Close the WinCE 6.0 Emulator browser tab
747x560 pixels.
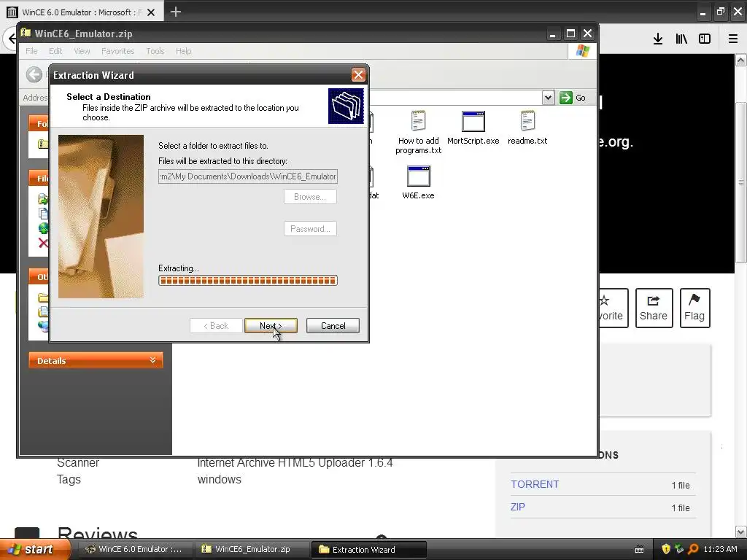coord(151,12)
